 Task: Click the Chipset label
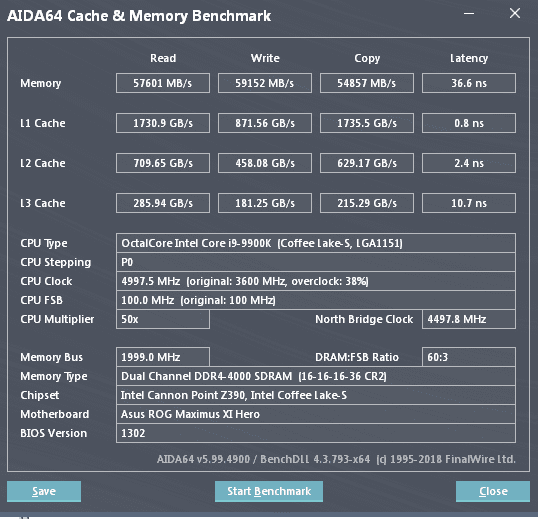[x=39, y=396]
